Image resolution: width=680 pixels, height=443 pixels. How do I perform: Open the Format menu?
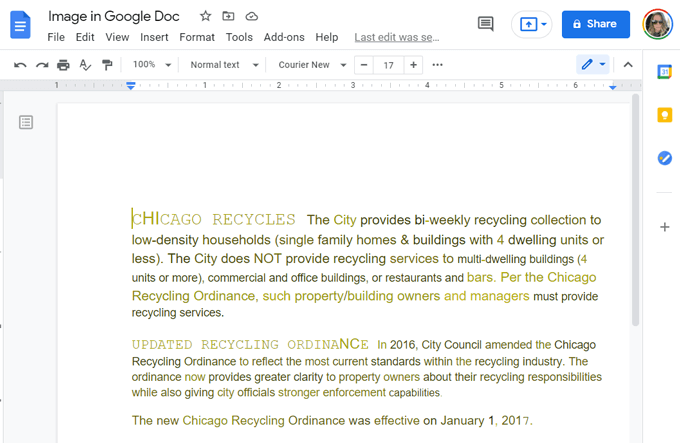pyautogui.click(x=197, y=37)
